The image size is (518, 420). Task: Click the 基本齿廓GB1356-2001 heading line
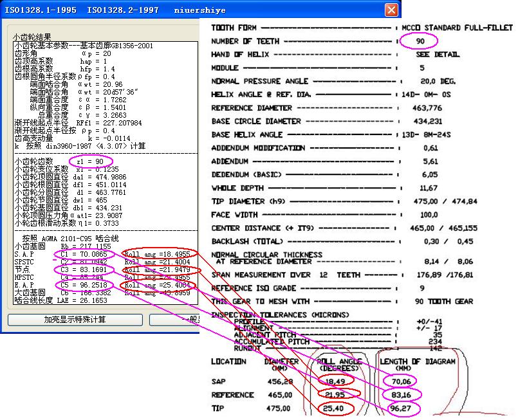pos(84,46)
